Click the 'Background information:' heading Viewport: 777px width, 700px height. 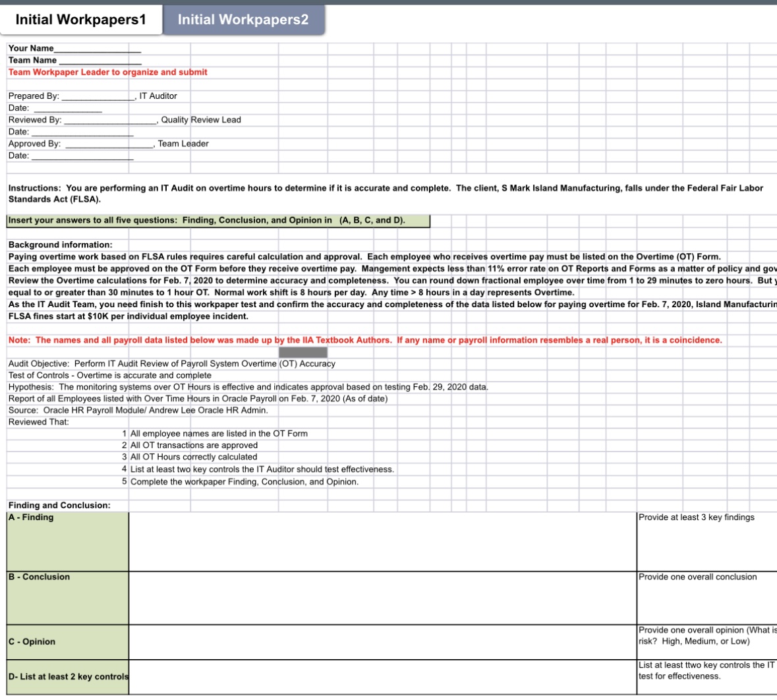click(x=61, y=245)
